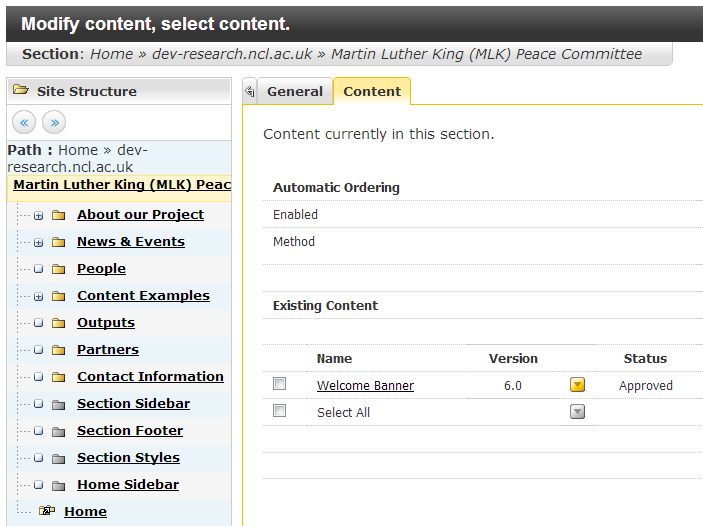The height and width of the screenshot is (526, 703).
Task: Expand the About our Project tree node
Action: pos(38,215)
